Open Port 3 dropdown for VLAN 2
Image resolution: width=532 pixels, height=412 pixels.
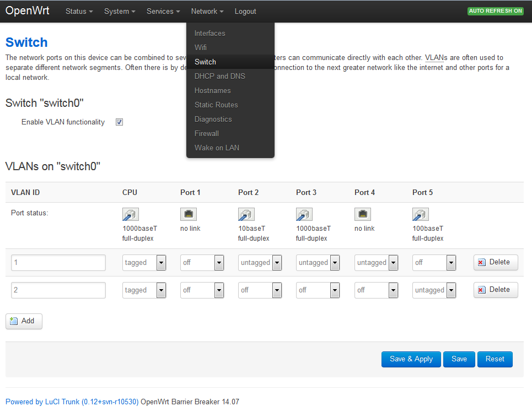pyautogui.click(x=318, y=290)
